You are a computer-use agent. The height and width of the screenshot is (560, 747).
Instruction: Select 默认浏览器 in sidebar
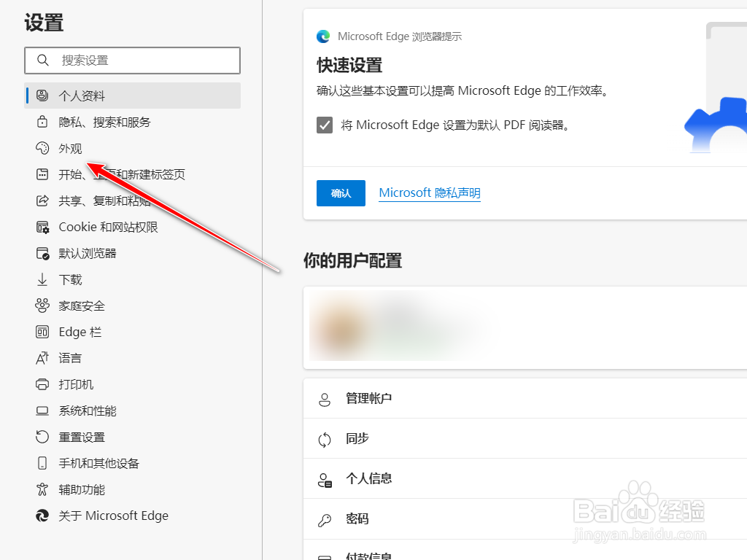click(x=133, y=253)
